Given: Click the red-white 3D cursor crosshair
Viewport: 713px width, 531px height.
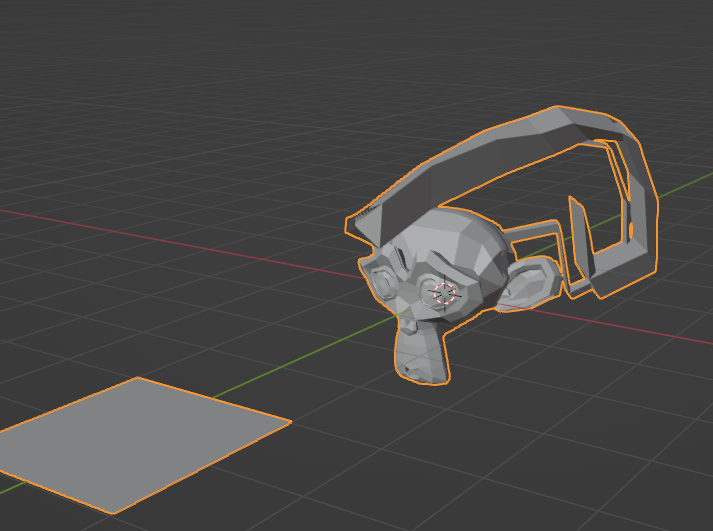Looking at the screenshot, I should [445, 293].
